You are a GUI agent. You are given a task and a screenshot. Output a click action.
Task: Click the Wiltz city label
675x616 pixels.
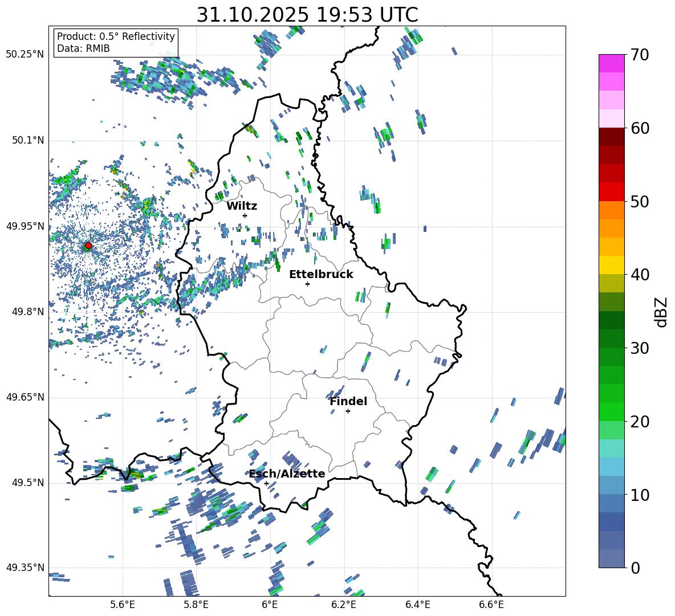tap(242, 206)
